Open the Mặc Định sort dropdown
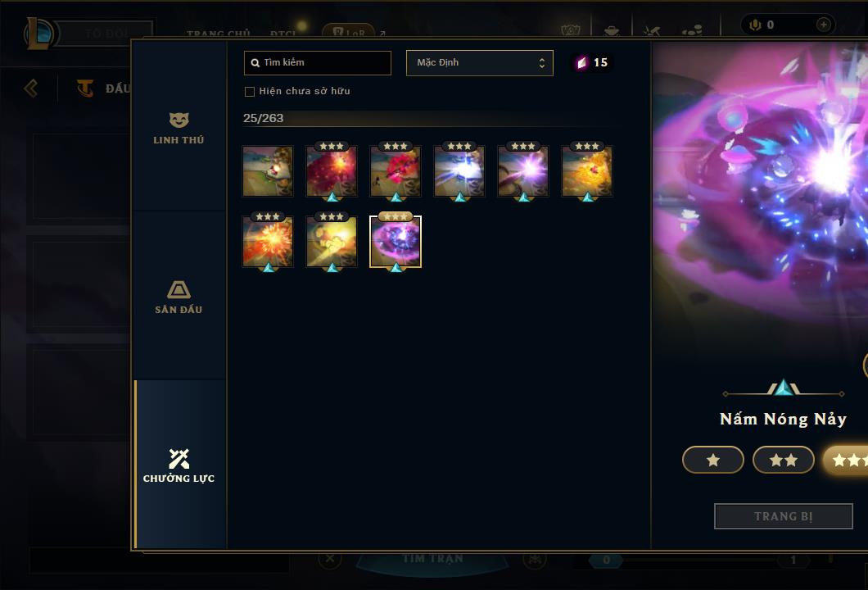 [479, 62]
